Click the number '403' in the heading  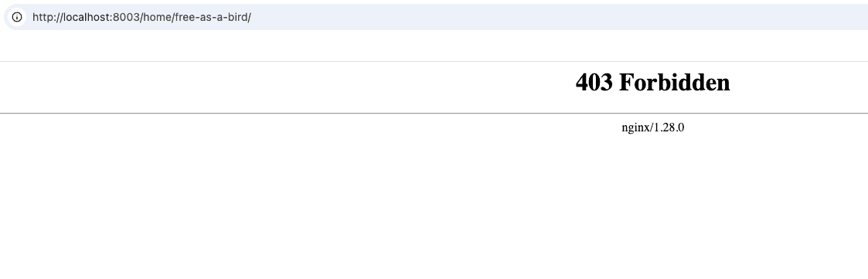(594, 83)
